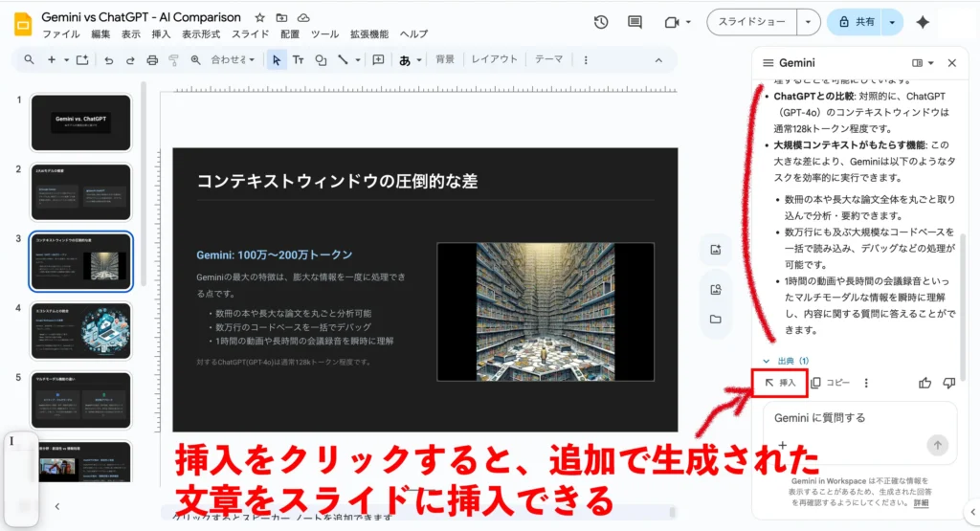The width and height of the screenshot is (980, 531).
Task: Undo the last action
Action: (x=109, y=60)
